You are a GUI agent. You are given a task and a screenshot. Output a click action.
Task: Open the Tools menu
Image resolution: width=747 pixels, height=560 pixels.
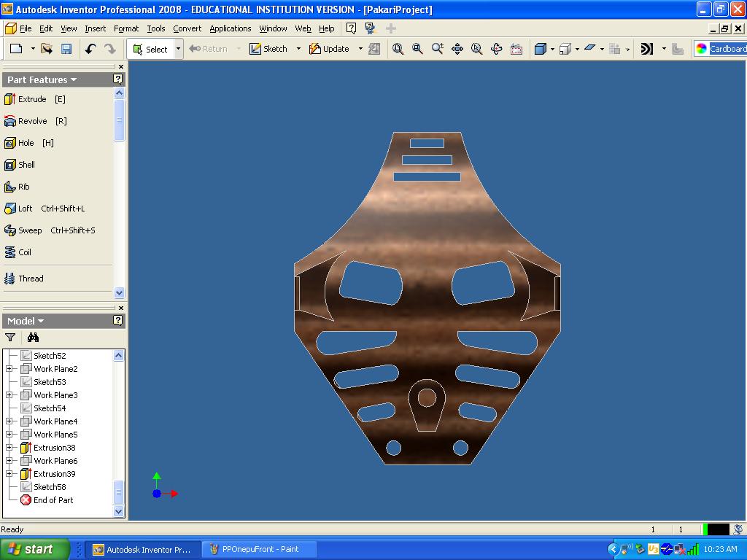(155, 28)
